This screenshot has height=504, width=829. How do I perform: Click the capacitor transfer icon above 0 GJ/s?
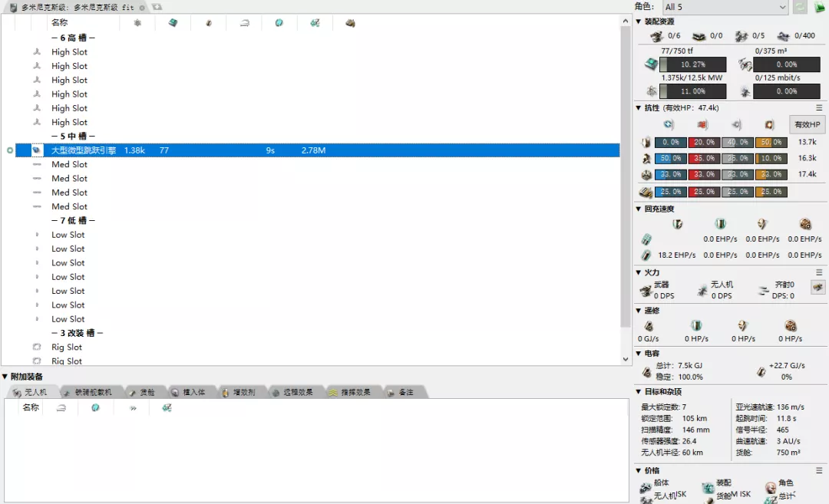649,325
